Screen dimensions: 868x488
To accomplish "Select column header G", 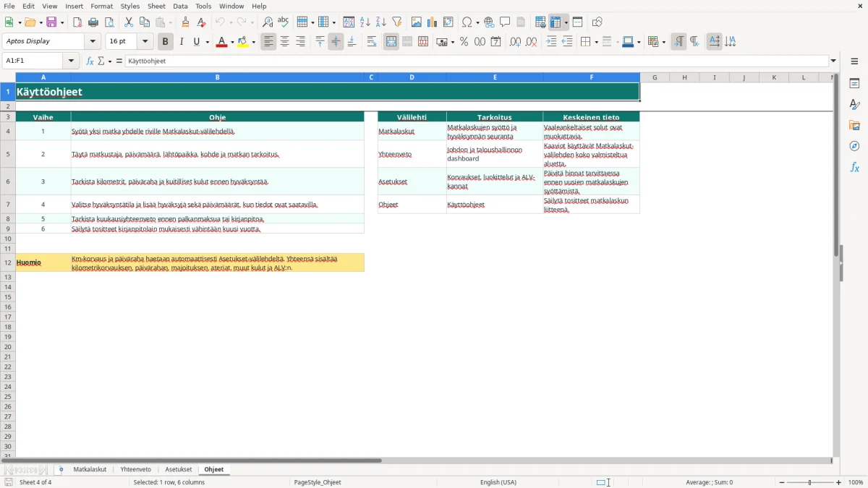I will pyautogui.click(x=655, y=77).
